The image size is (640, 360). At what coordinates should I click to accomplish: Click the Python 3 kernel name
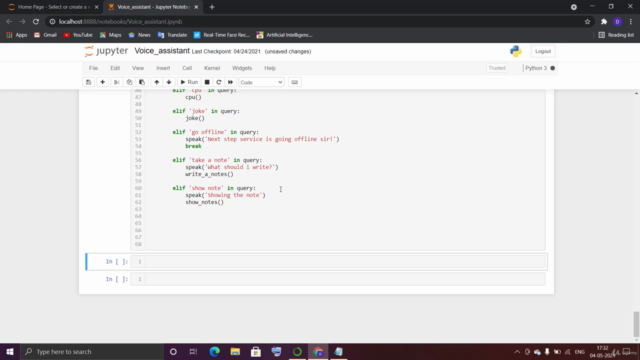coord(536,68)
